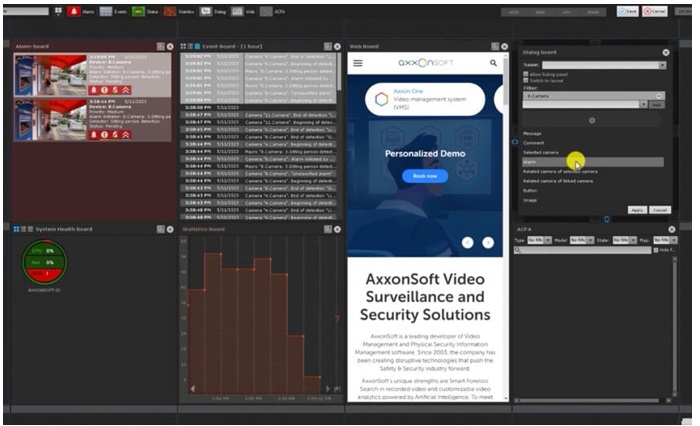The width and height of the screenshot is (700, 426).
Task: Toggle Allow hiding panel checkbox
Action: tap(525, 74)
